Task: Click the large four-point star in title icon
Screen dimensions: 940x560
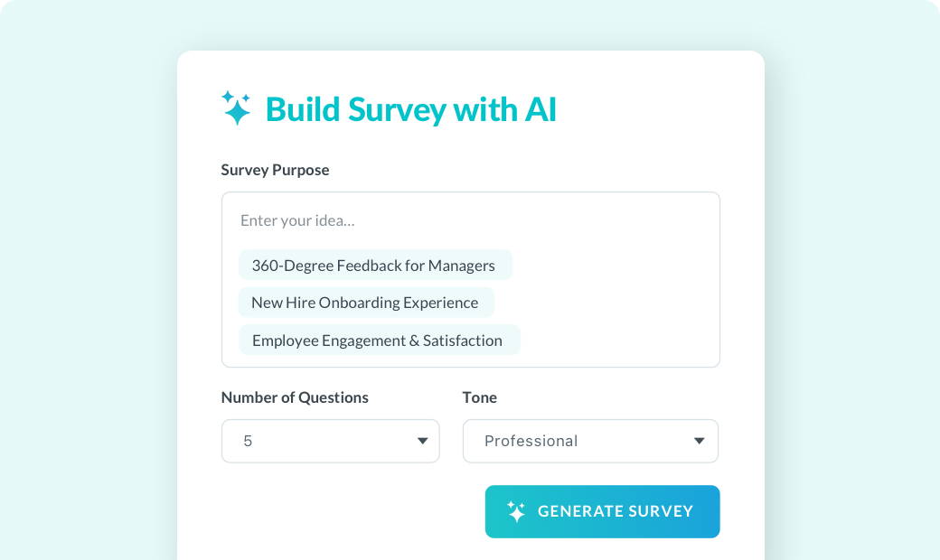Action: [238, 111]
